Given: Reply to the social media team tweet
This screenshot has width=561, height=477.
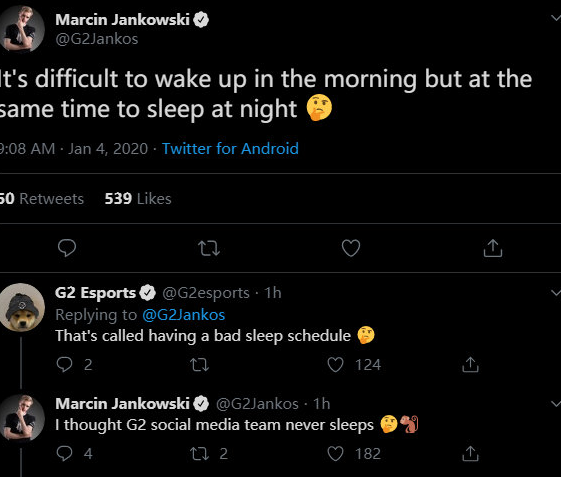Looking at the screenshot, I should click(x=65, y=453).
